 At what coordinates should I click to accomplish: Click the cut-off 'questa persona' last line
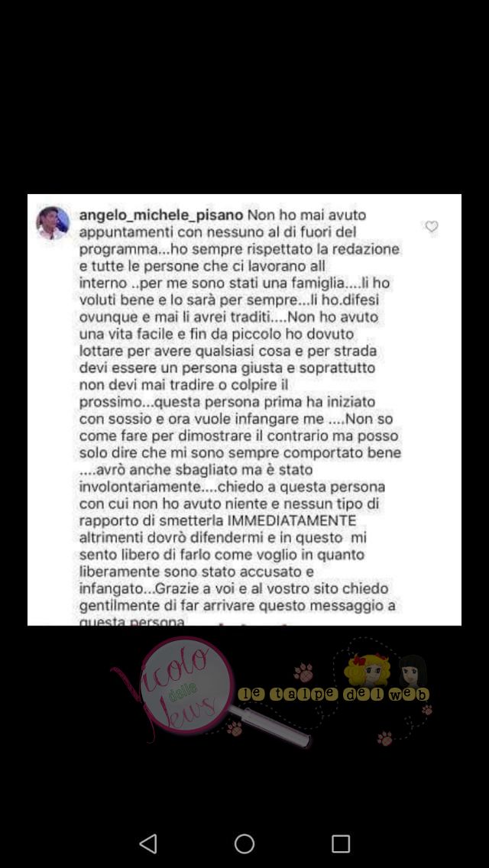(x=132, y=622)
